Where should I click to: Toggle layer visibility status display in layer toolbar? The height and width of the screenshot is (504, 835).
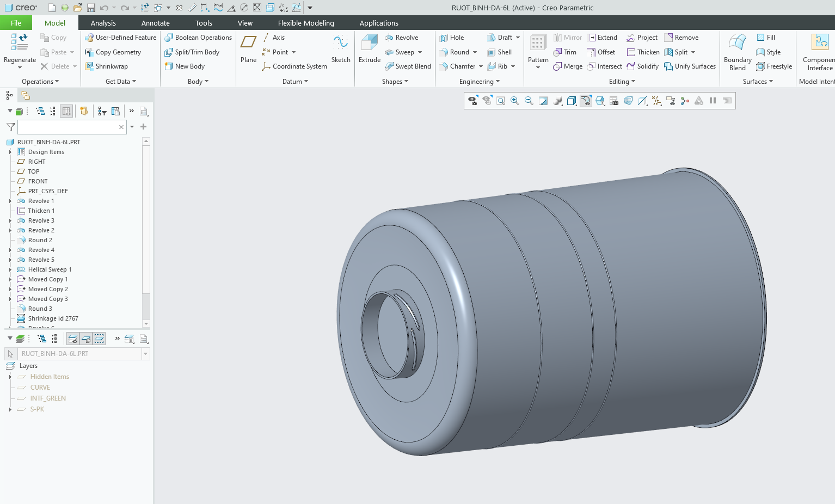point(72,339)
